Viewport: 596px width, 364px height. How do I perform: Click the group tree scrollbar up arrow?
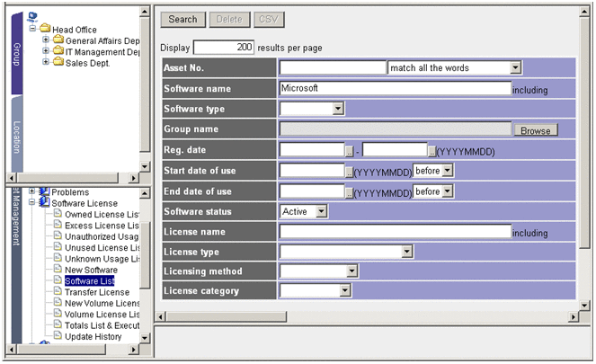click(x=145, y=12)
